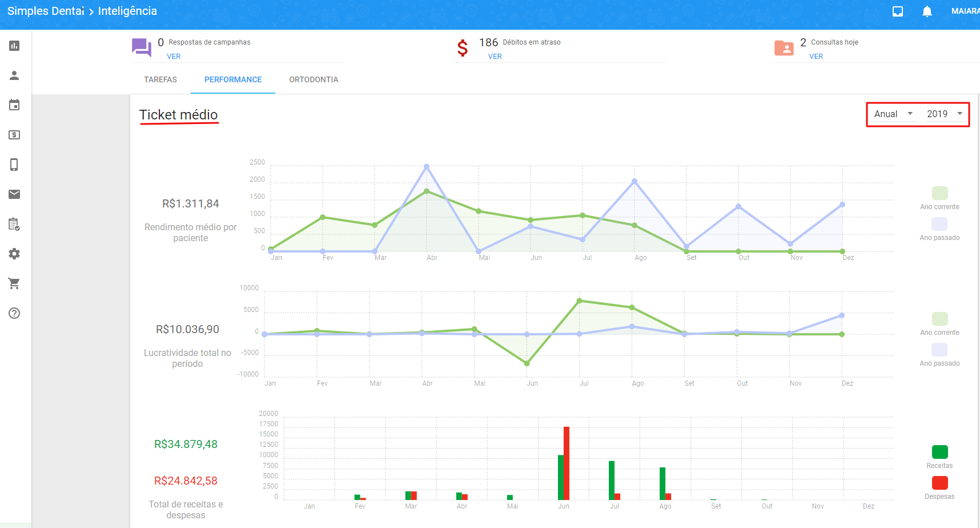
Task: Open the Anual period dropdown
Action: coord(894,114)
